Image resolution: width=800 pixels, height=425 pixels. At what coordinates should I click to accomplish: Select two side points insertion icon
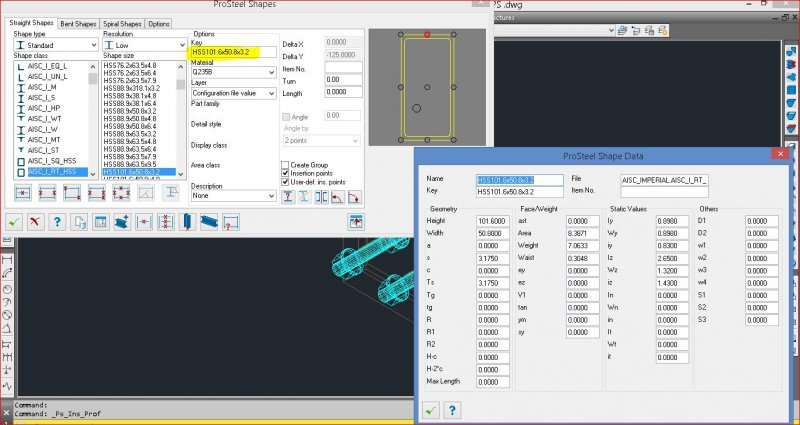tap(47, 193)
